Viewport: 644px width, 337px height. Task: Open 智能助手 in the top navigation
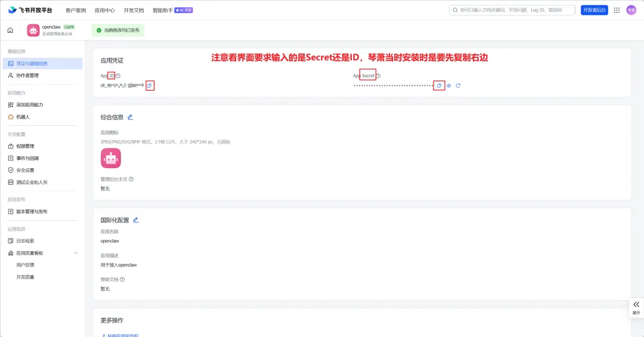163,10
